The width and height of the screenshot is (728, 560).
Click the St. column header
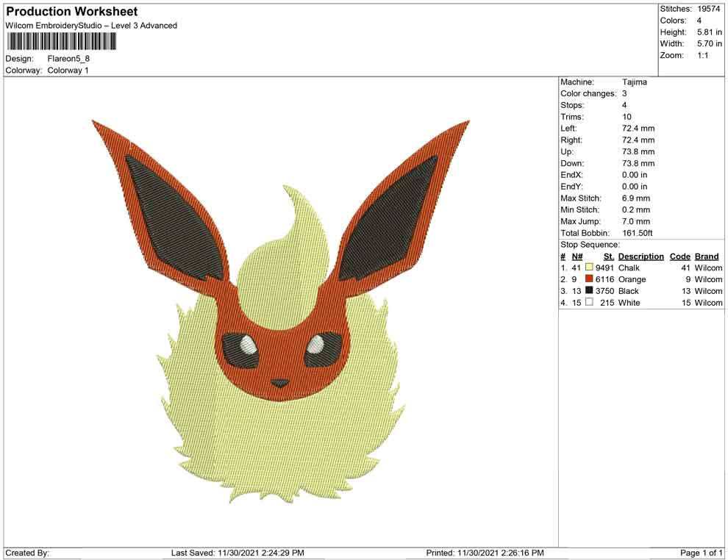(608, 256)
